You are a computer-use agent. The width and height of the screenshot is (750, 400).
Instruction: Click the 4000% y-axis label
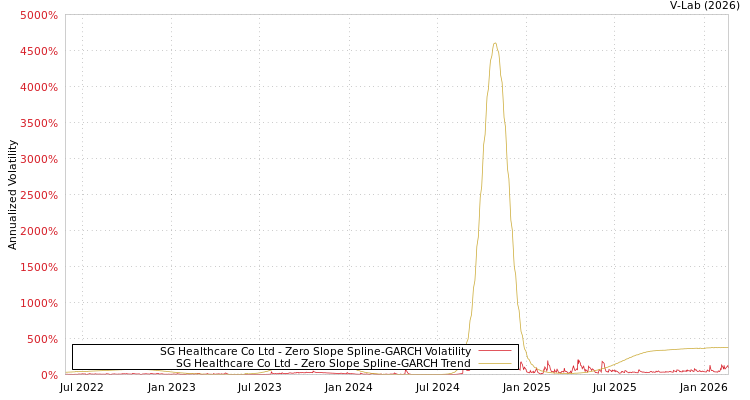pyautogui.click(x=39, y=87)
